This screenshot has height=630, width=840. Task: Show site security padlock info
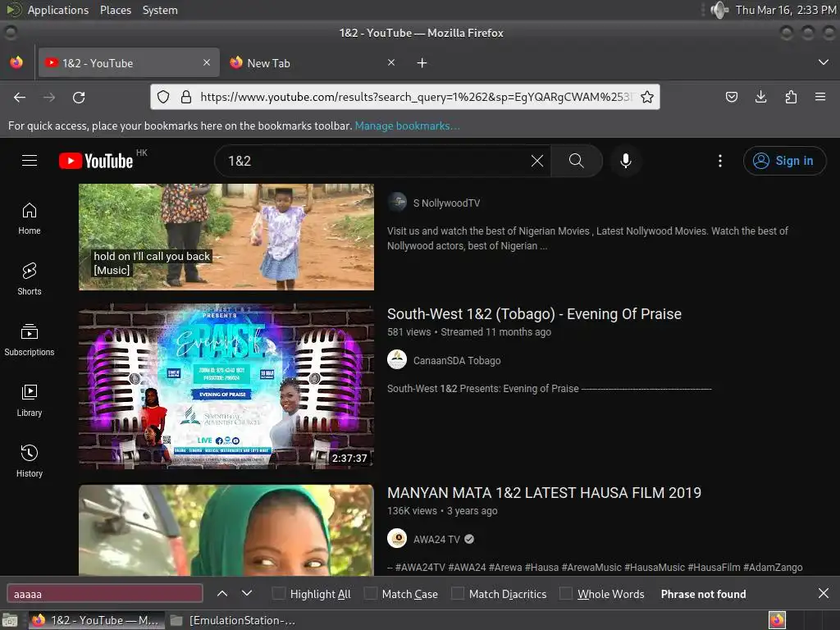(x=186, y=97)
